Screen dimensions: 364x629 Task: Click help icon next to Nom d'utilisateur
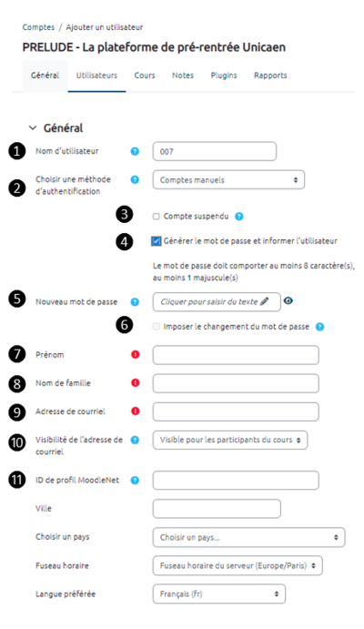[135, 151]
